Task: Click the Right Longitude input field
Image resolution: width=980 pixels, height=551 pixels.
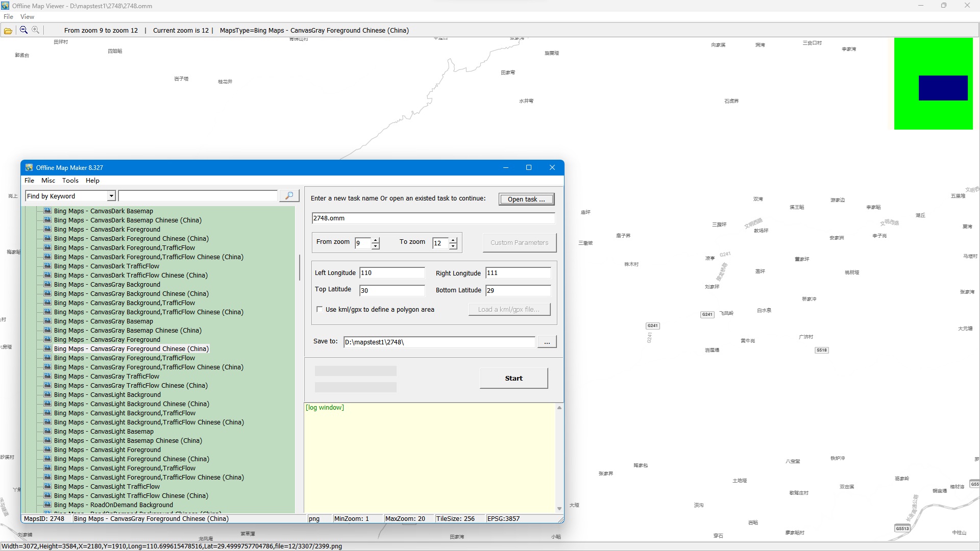Action: [x=518, y=273]
